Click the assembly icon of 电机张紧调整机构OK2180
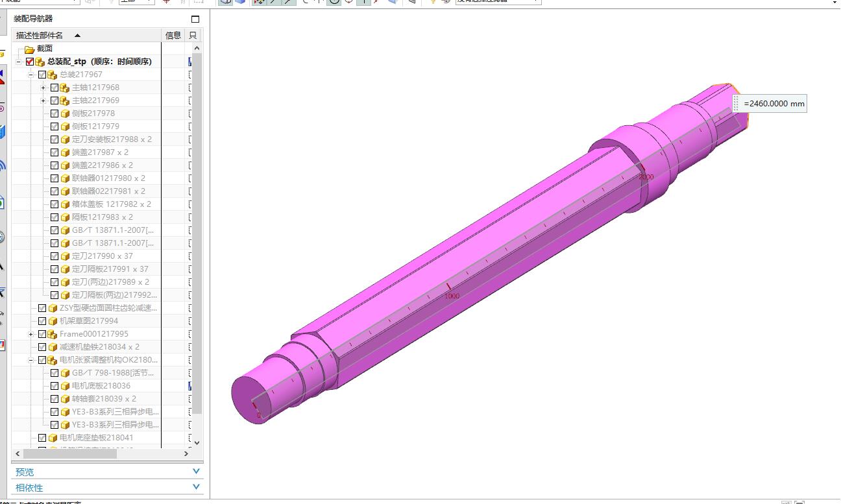Viewport: 841px width, 504px height. [x=53, y=360]
